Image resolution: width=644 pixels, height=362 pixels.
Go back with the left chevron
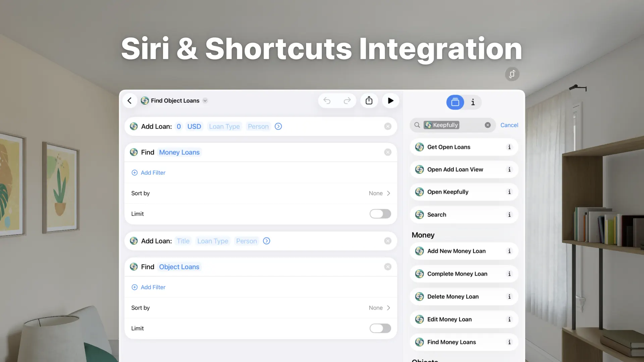point(129,101)
